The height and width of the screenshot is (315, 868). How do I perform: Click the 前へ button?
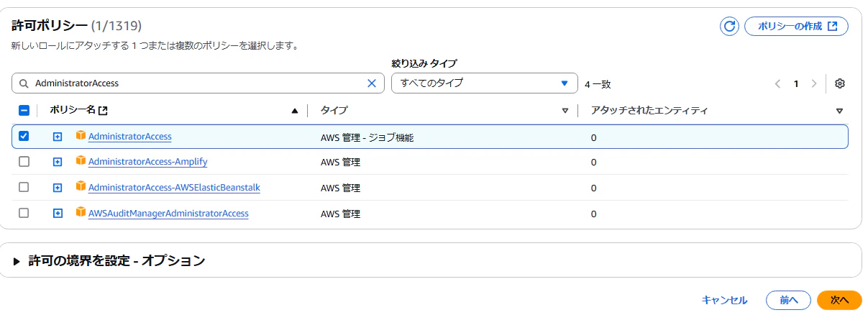pos(789,300)
